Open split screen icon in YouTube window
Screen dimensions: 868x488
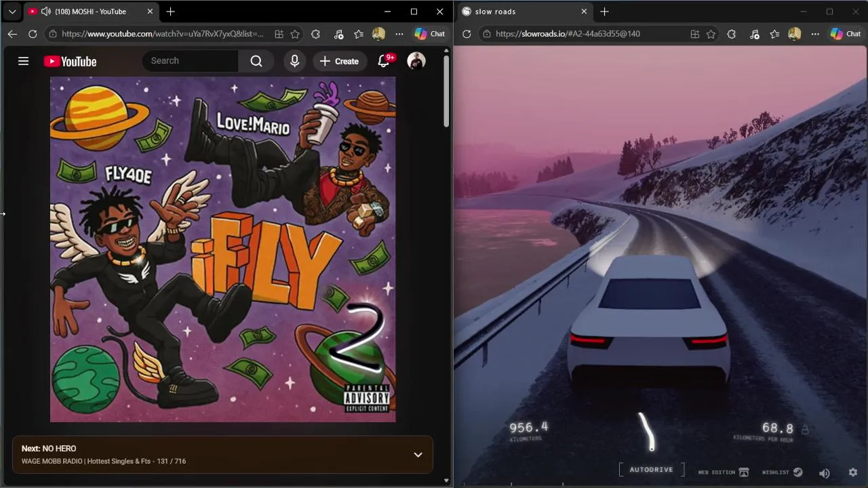click(x=279, y=34)
